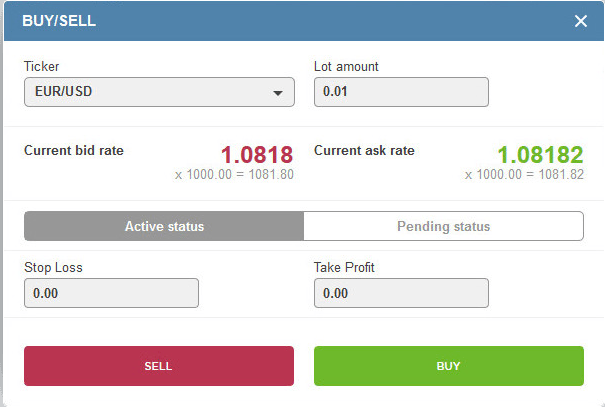Click the Current ask rate label
The width and height of the screenshot is (605, 407).
[x=364, y=151]
